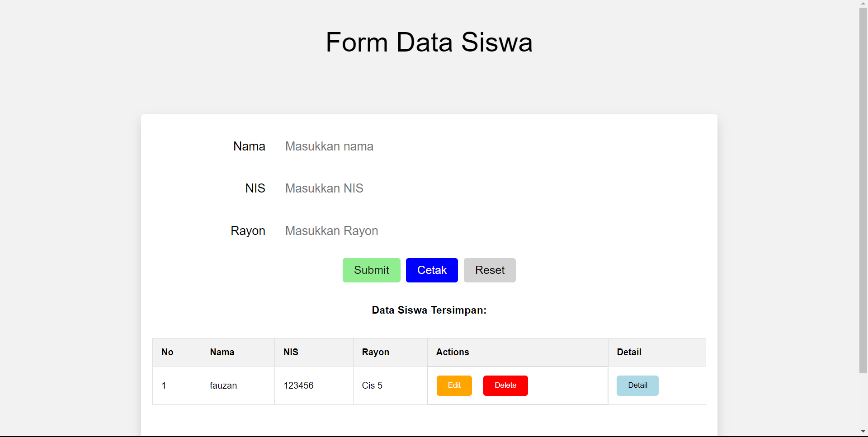This screenshot has width=868, height=437.
Task: Delete the fauzan student record
Action: 505,385
